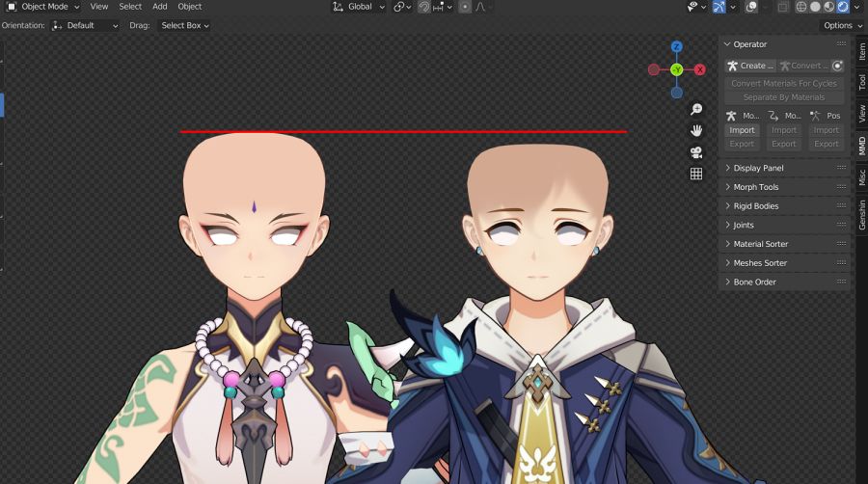Click the round icon beside Convert

click(x=837, y=66)
